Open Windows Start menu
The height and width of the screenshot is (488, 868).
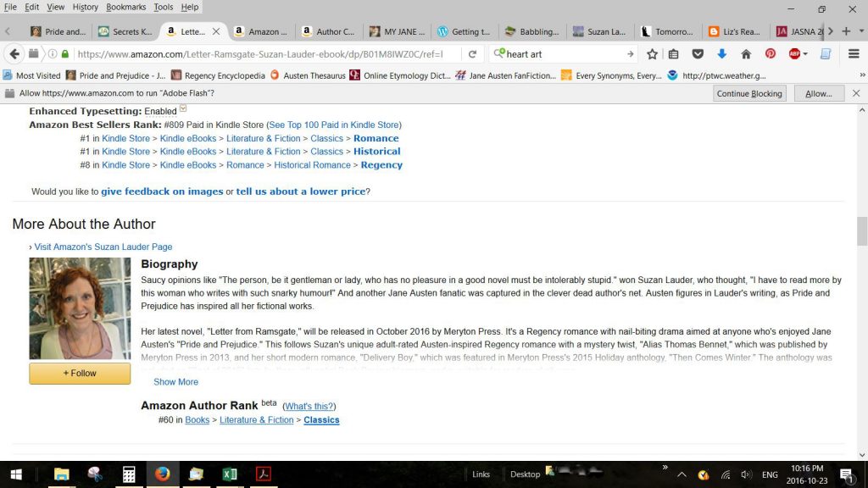[16, 474]
